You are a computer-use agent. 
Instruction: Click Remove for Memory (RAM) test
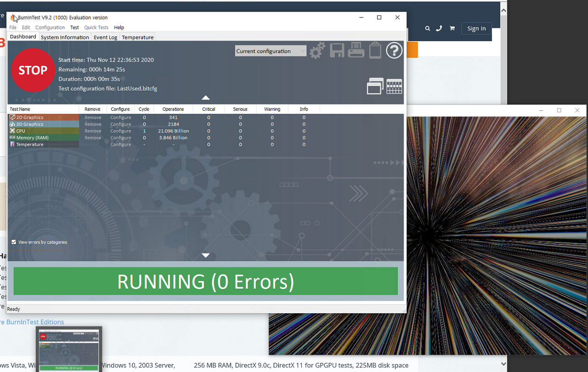(x=93, y=137)
